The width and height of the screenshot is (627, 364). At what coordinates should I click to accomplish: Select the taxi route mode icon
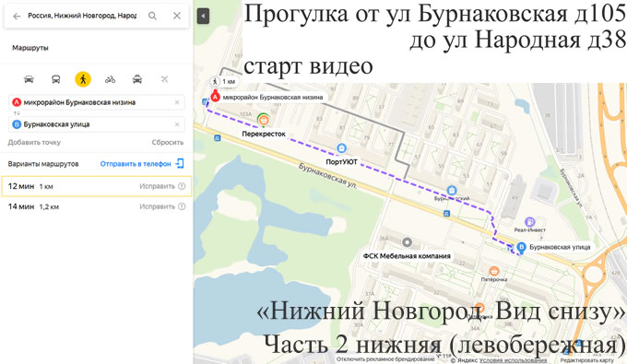tap(137, 79)
